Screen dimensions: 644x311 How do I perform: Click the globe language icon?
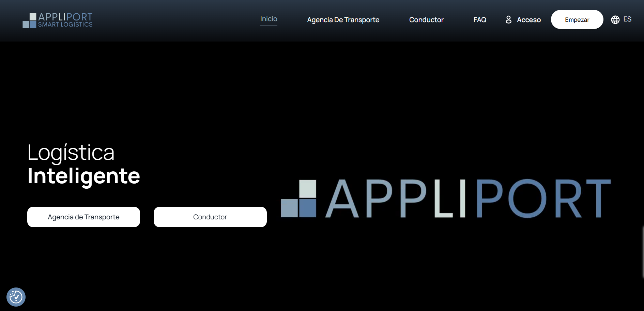[615, 20]
